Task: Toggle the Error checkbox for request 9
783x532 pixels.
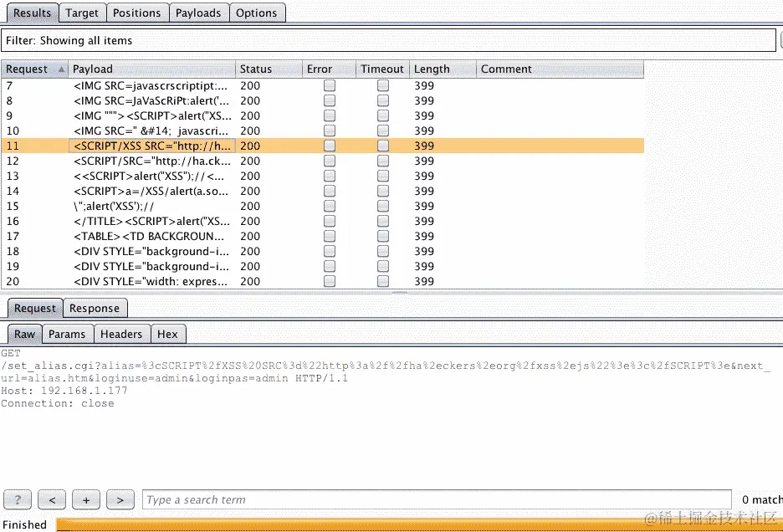Action: click(x=329, y=115)
